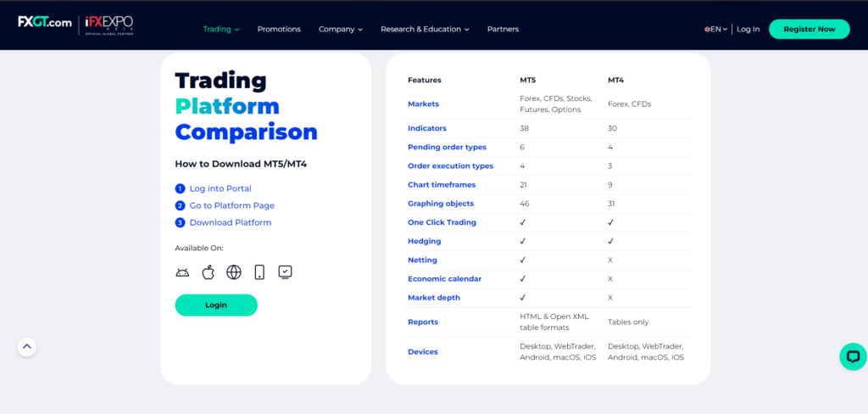Click the green Login button
The height and width of the screenshot is (414, 868).
click(216, 305)
